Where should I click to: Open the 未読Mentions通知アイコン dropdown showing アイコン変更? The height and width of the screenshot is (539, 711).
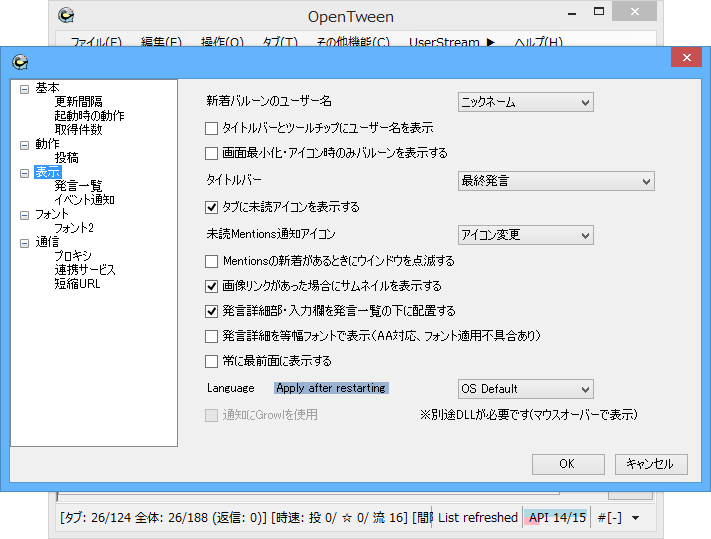(x=526, y=235)
